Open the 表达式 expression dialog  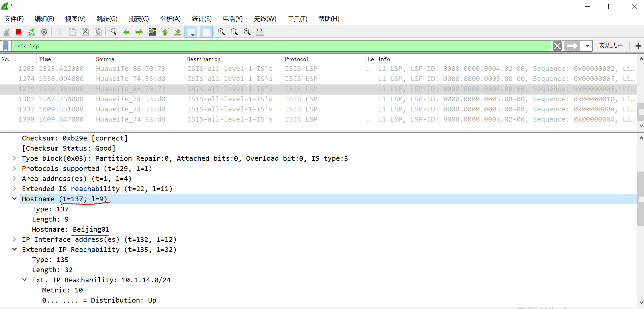(611, 46)
